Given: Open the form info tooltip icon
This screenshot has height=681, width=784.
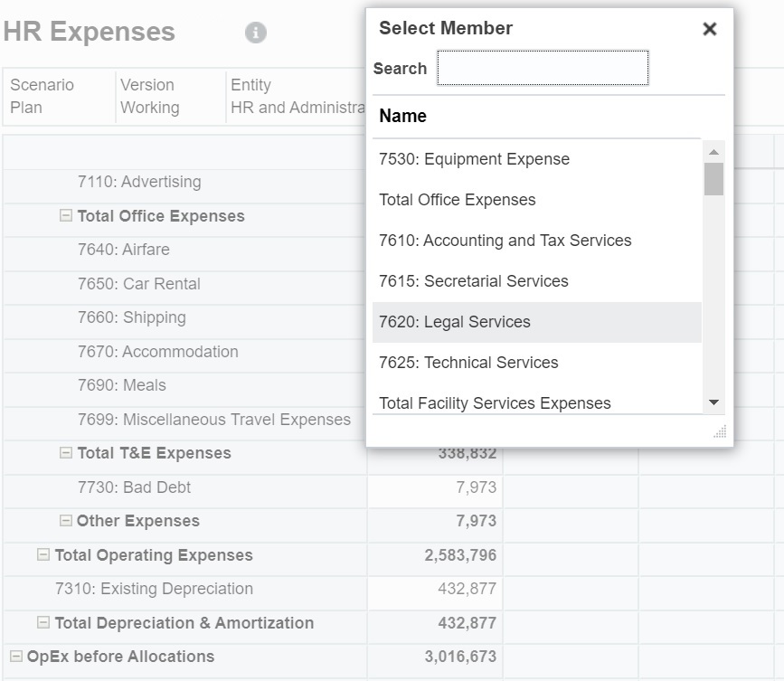Looking at the screenshot, I should (255, 32).
